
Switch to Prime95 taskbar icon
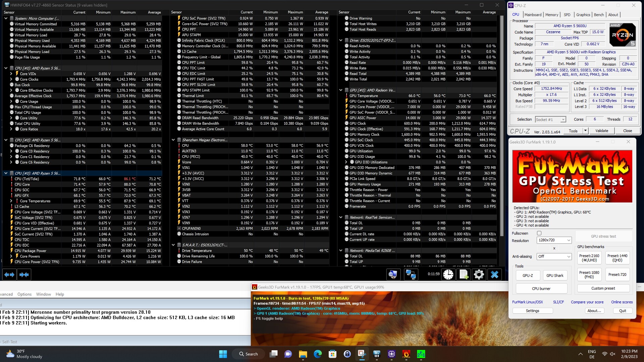coord(421,354)
